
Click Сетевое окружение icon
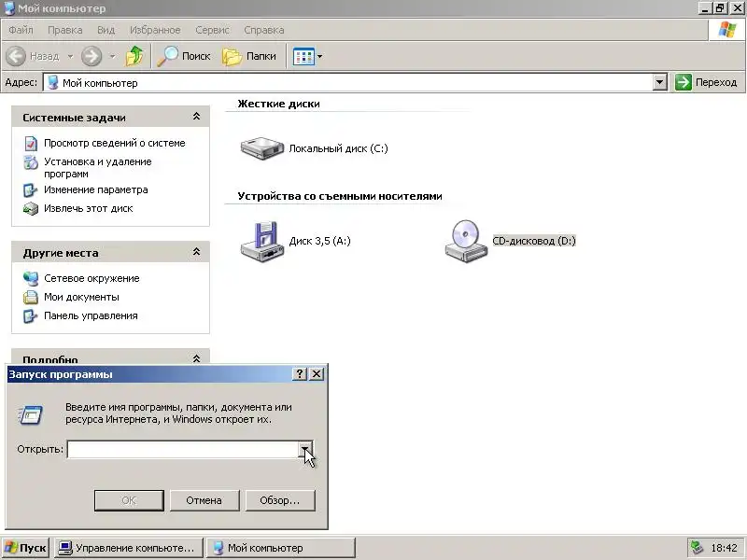pyautogui.click(x=31, y=278)
